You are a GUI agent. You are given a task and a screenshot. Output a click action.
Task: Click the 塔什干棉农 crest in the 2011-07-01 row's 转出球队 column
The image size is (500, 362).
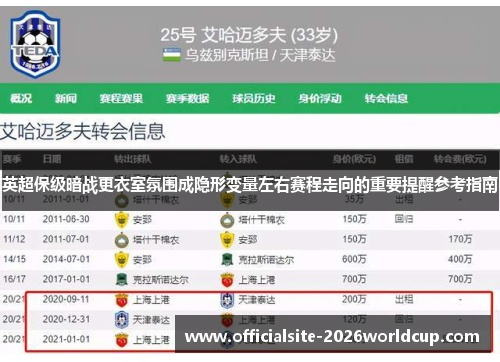[x=122, y=240]
